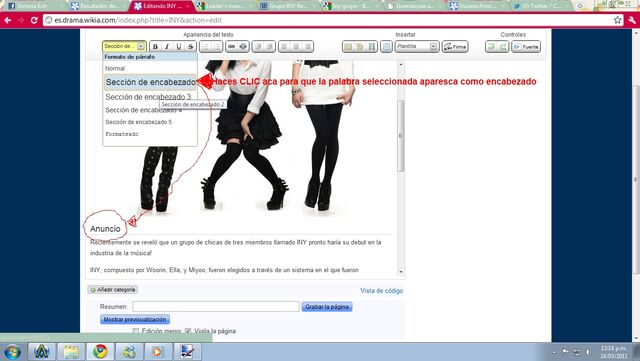Click the 'Grabar la página' button
640x361 pixels.
327,307
